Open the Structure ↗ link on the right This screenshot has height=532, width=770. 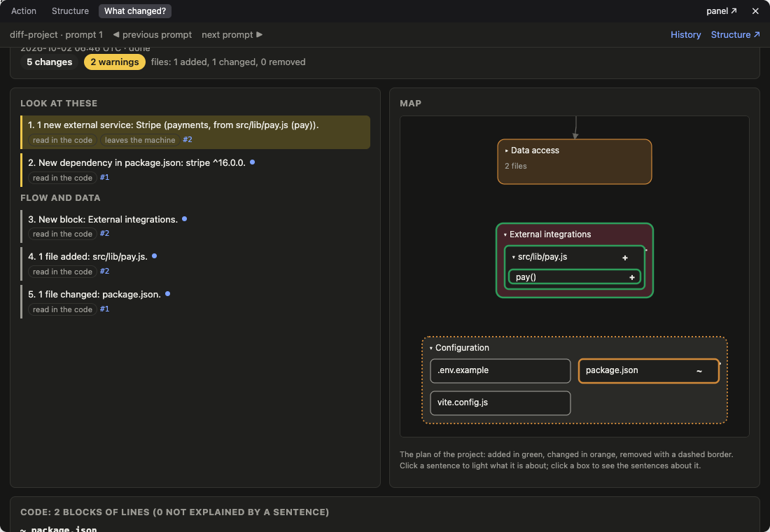point(735,34)
